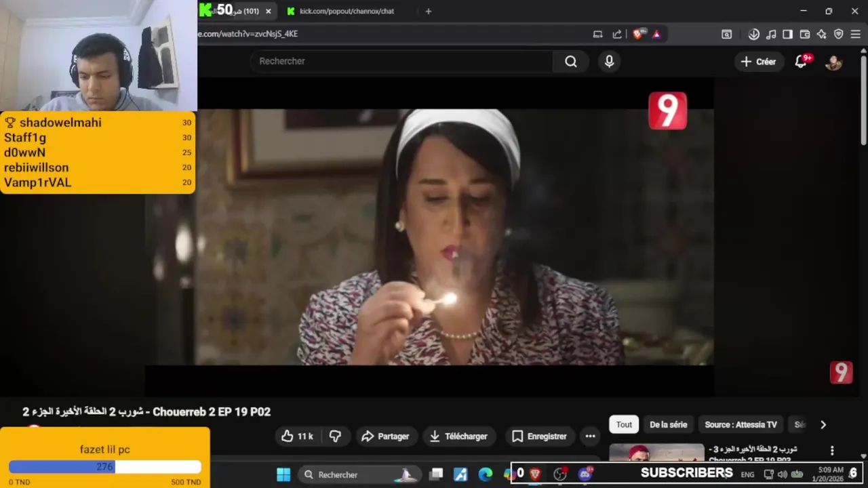Viewport: 868px width, 488px height.
Task: Click the install app icon in address bar
Action: pyautogui.click(x=597, y=34)
